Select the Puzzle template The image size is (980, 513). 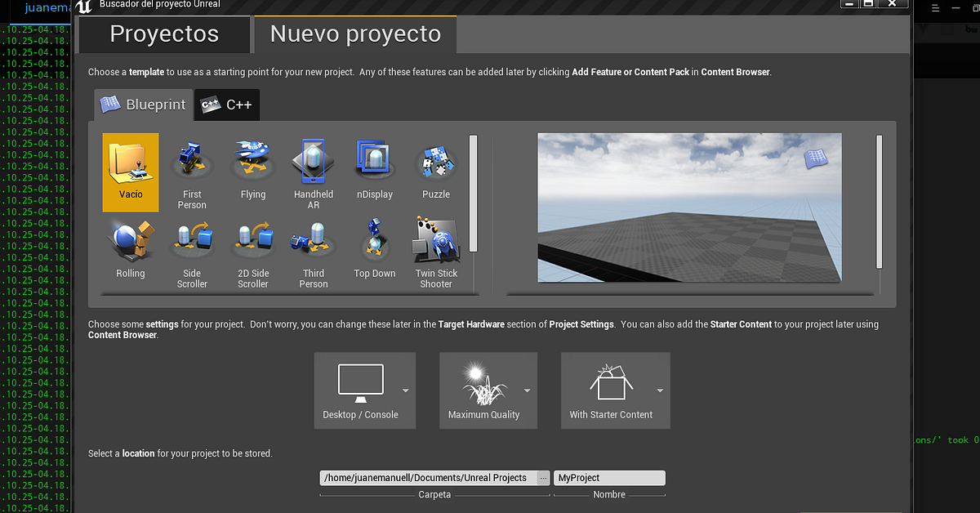point(436,172)
